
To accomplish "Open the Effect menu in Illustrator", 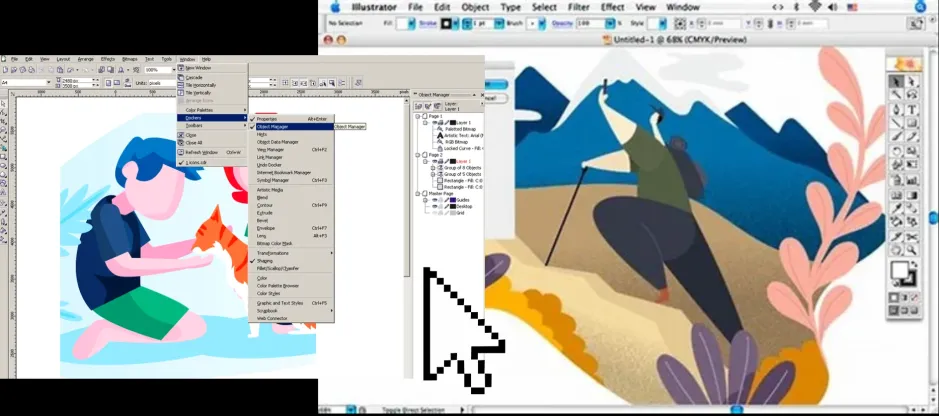I will 612,7.
